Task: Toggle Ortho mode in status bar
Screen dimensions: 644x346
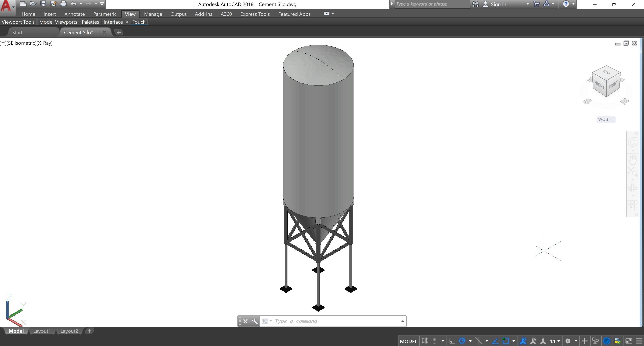Action: pyautogui.click(x=452, y=341)
